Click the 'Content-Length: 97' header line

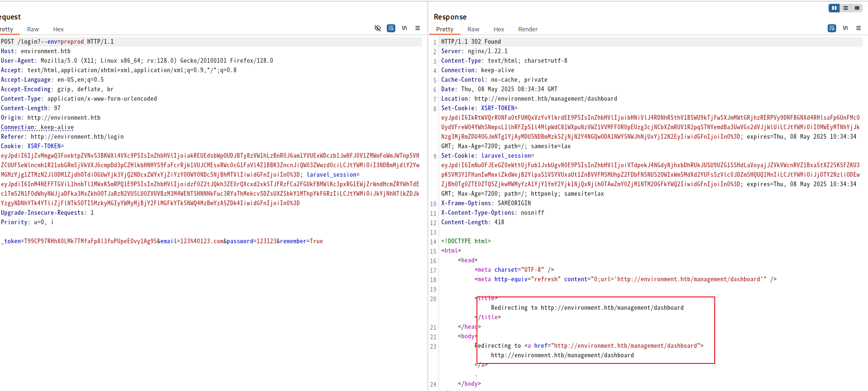pos(31,108)
